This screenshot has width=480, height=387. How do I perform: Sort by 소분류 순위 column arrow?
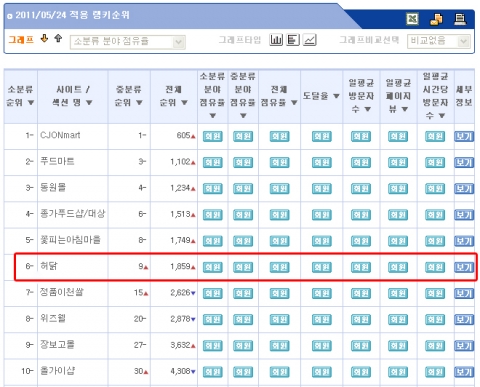[x=31, y=103]
